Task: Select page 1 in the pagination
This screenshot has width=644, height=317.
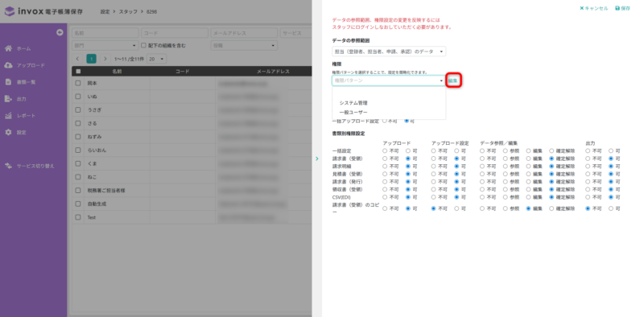Action: pos(91,59)
